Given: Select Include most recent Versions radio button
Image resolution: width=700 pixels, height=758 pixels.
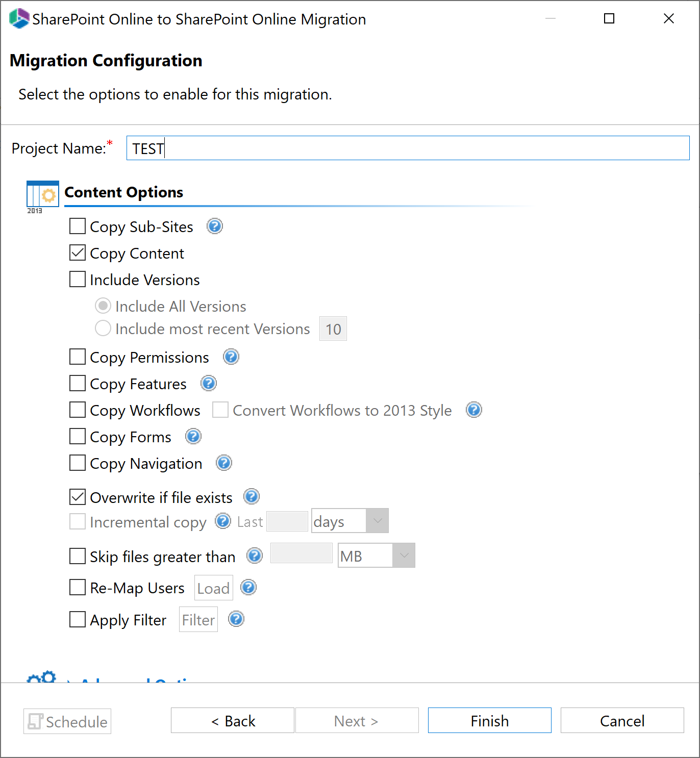Looking at the screenshot, I should click(103, 328).
